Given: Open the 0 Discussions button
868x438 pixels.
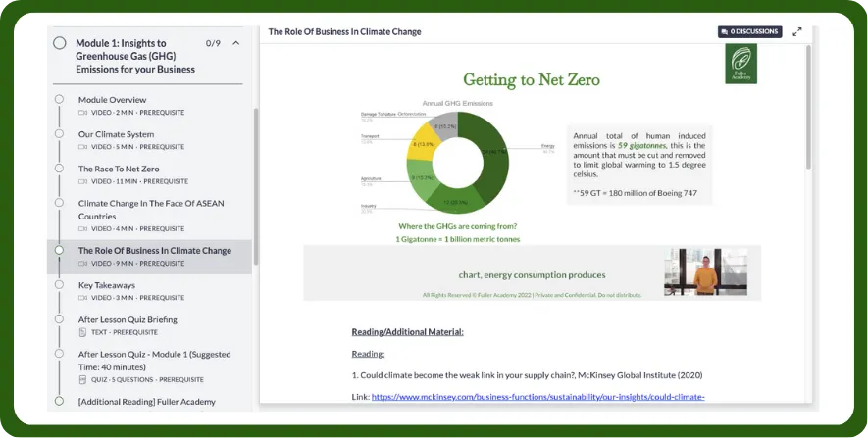Looking at the screenshot, I should [x=749, y=32].
